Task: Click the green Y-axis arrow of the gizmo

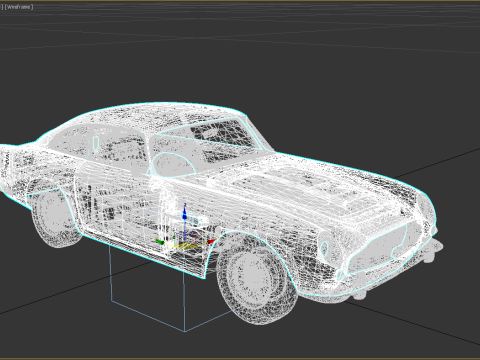Action: click(x=159, y=241)
